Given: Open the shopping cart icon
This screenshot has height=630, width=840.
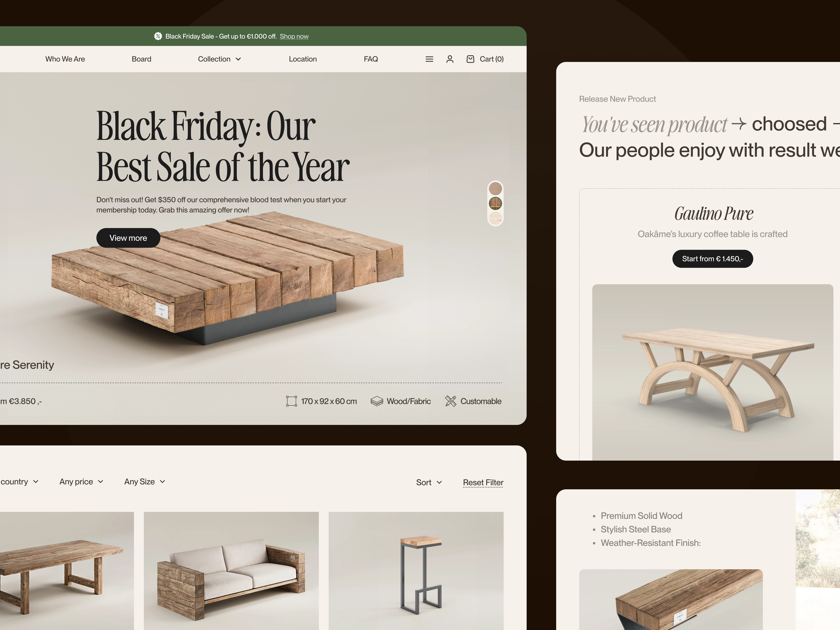Looking at the screenshot, I should 470,59.
